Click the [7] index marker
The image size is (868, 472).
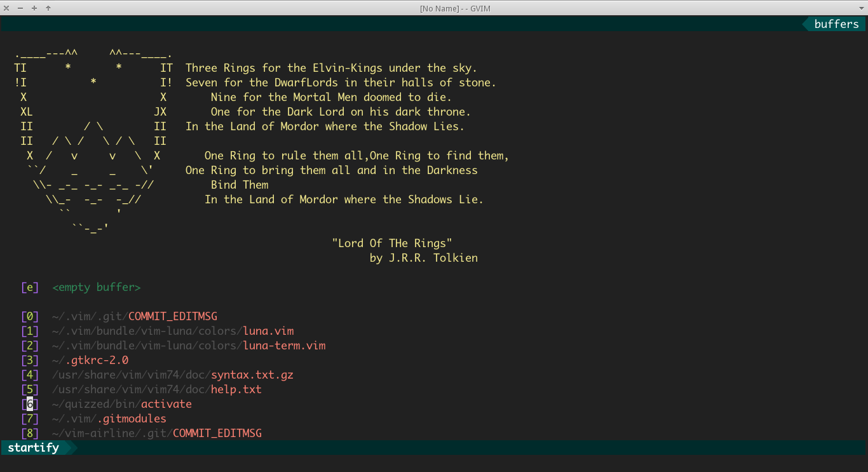[30, 419]
